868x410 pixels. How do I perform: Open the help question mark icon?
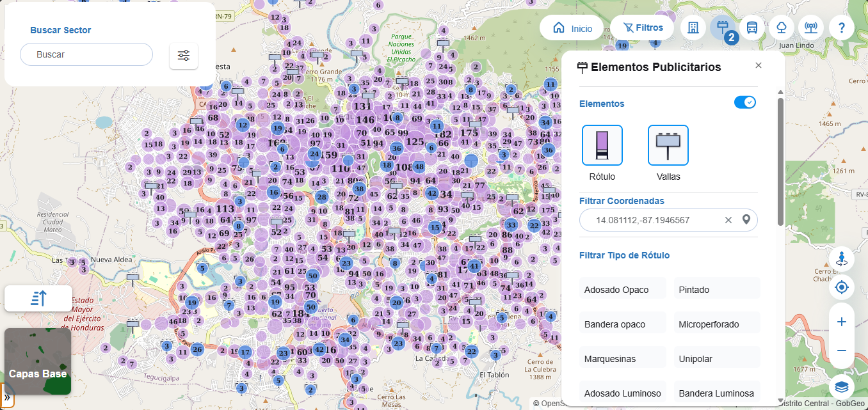(841, 28)
